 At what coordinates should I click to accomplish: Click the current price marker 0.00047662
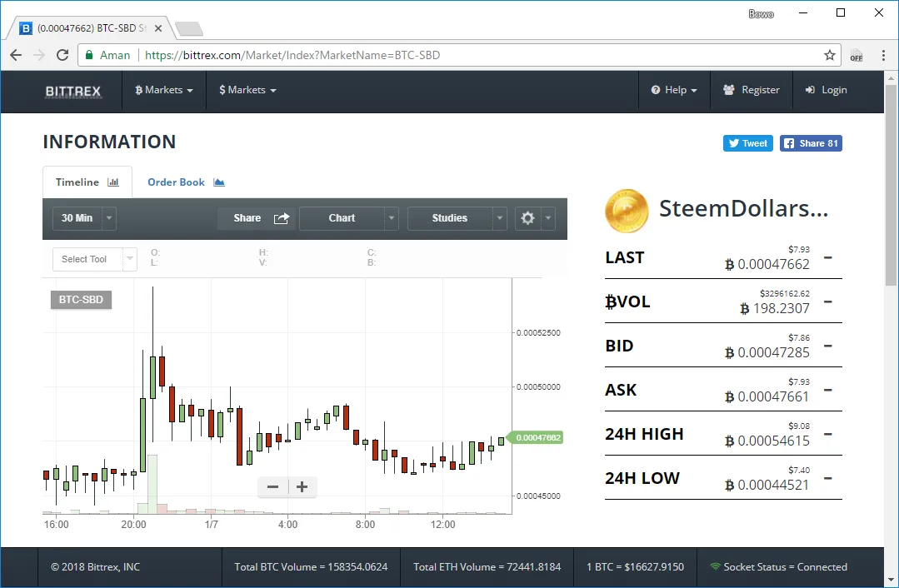pyautogui.click(x=536, y=438)
